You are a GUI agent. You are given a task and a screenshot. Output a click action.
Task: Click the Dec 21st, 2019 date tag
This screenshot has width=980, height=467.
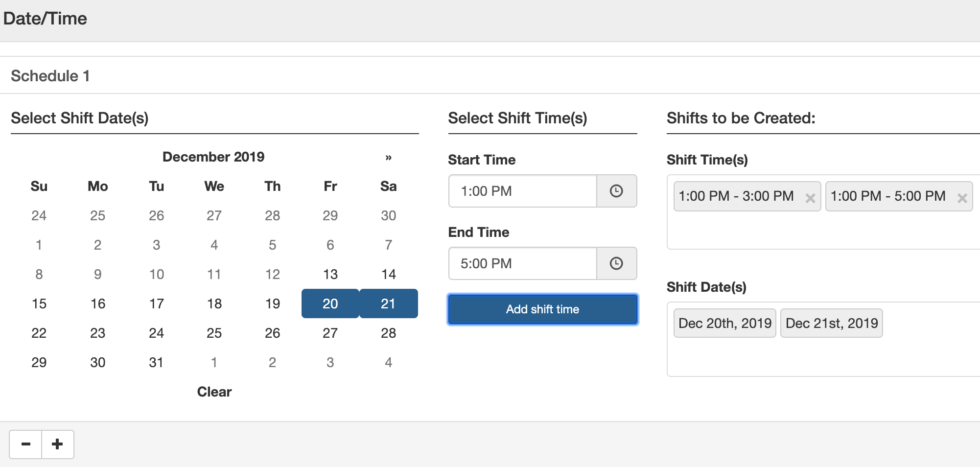[831, 323]
